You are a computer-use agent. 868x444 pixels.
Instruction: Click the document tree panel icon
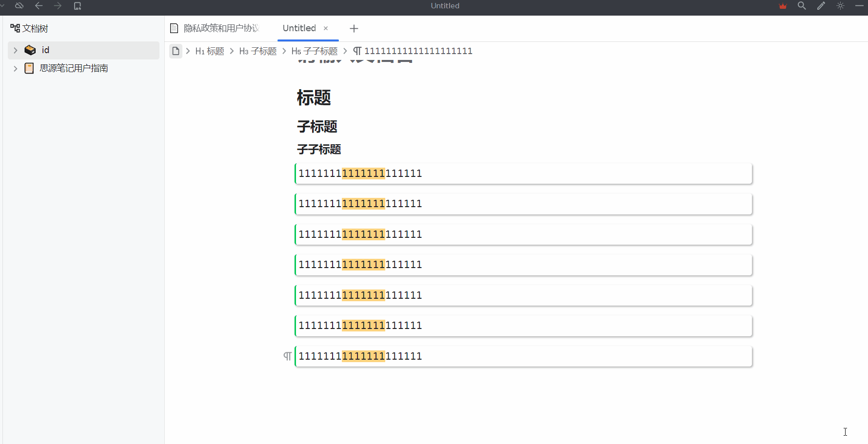click(15, 28)
